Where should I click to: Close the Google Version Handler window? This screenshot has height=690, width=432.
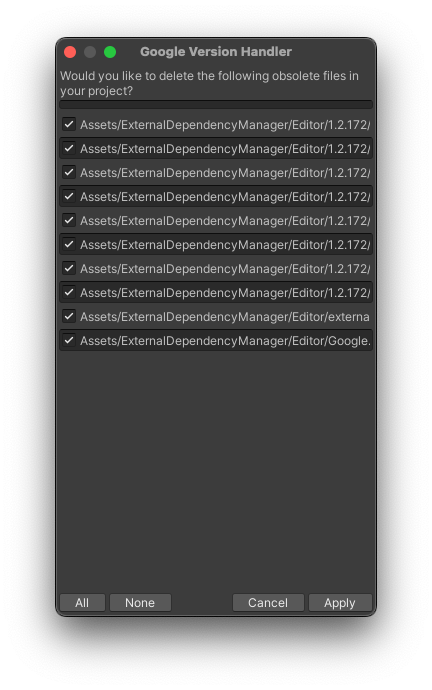click(x=70, y=52)
